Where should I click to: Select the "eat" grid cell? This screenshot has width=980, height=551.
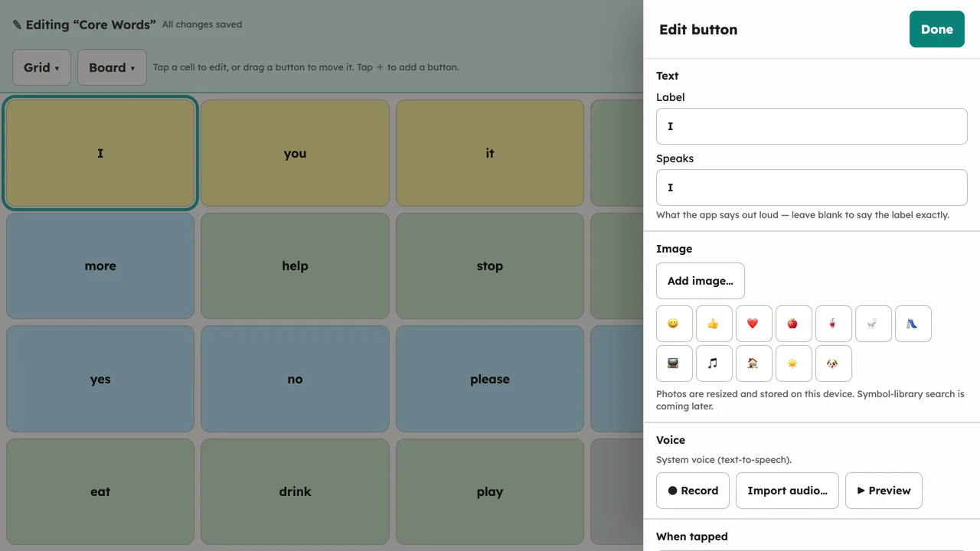click(100, 491)
